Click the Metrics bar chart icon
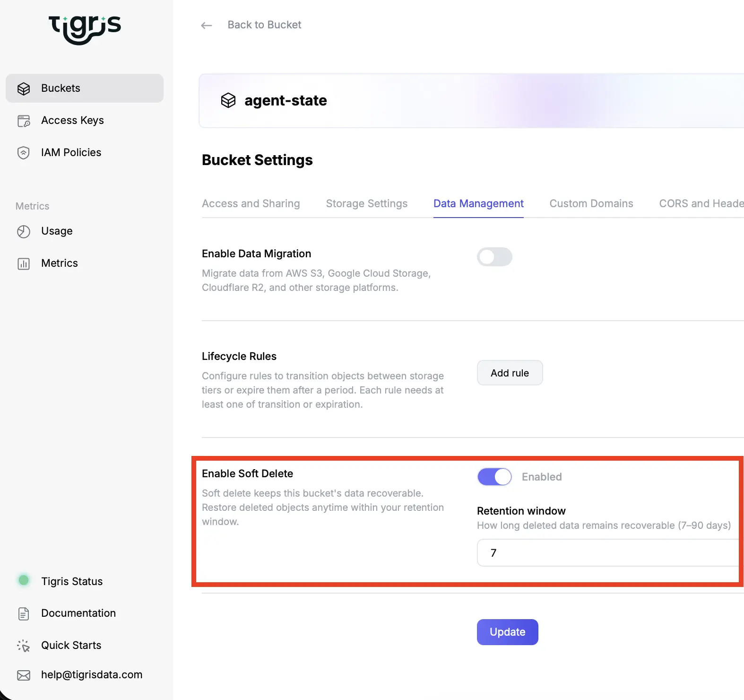 pyautogui.click(x=24, y=263)
